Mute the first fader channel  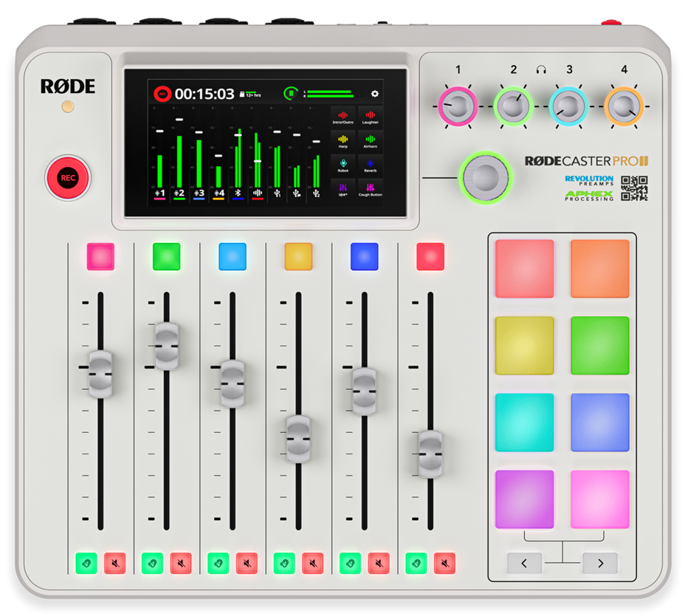[x=115, y=563]
